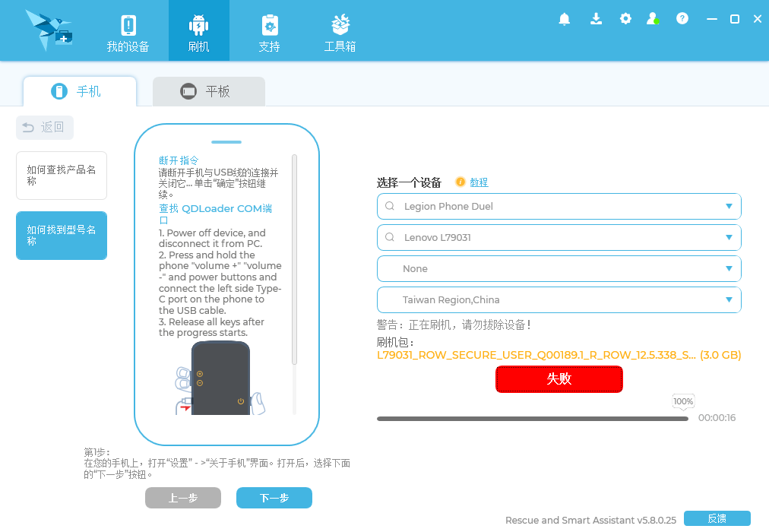Open 如何找到型号名称 guide
The height and width of the screenshot is (532, 769).
[62, 236]
